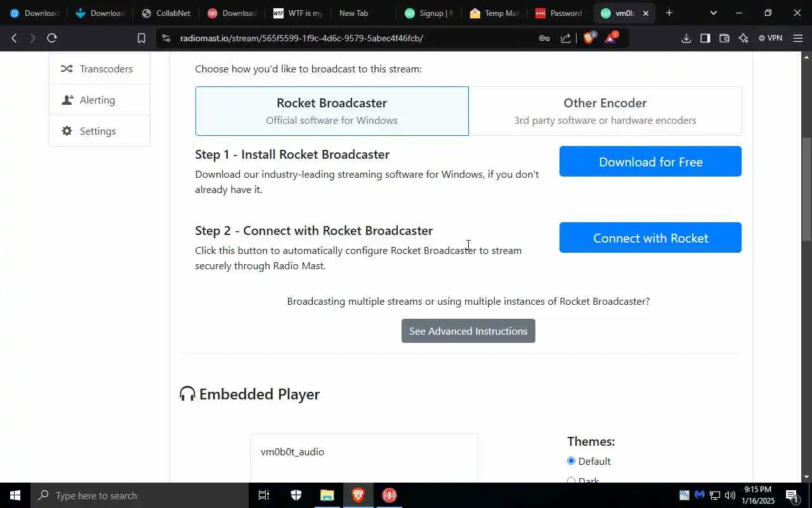Click the network tray icon
The height and width of the screenshot is (508, 812).
click(714, 495)
